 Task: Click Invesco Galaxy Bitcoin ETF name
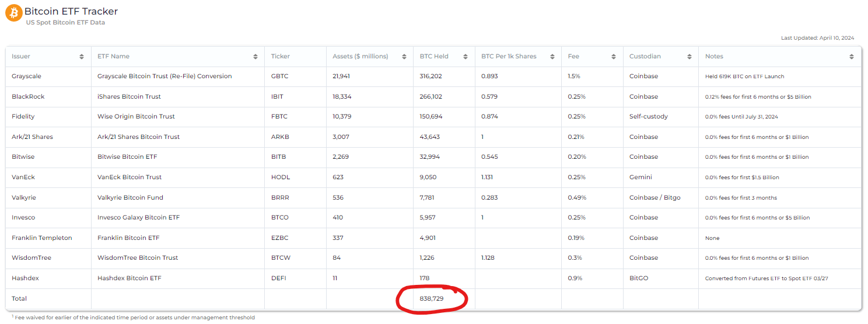138,217
